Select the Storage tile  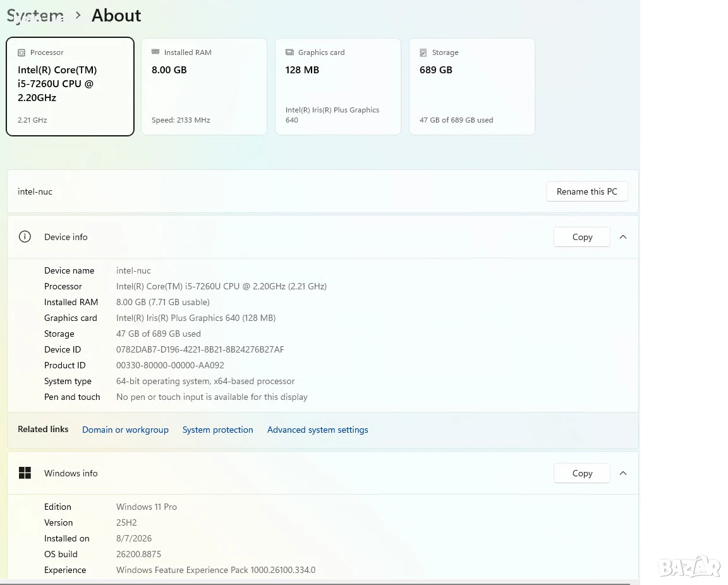471,87
